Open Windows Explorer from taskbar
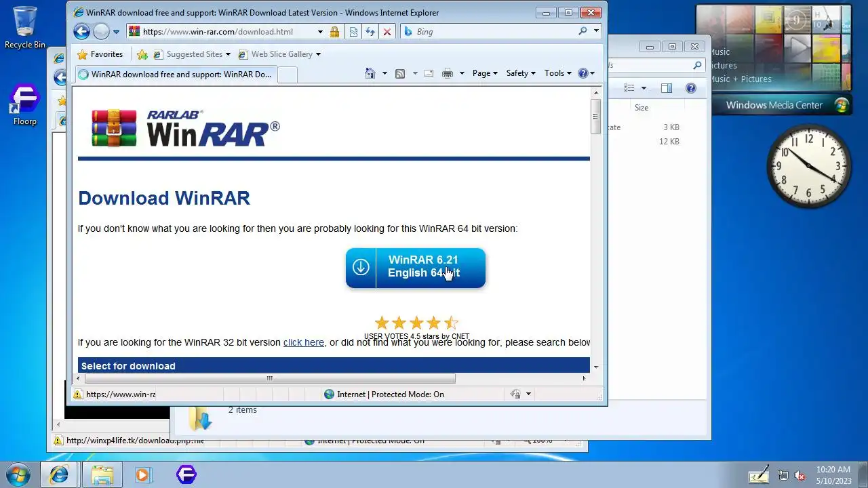The width and height of the screenshot is (868, 488). pos(102,474)
